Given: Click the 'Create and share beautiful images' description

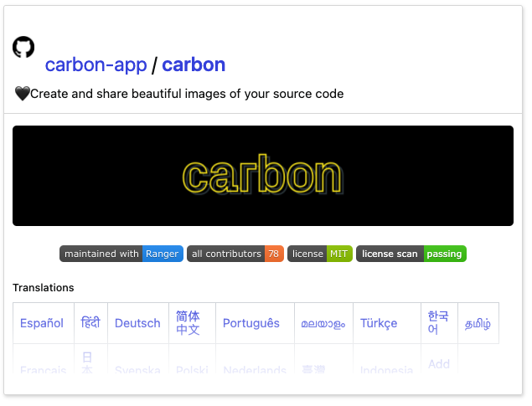Looking at the screenshot, I should (x=187, y=94).
